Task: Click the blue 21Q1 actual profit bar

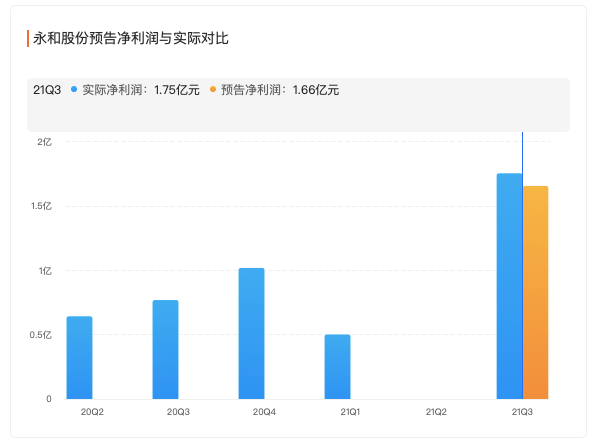Action: click(x=337, y=367)
